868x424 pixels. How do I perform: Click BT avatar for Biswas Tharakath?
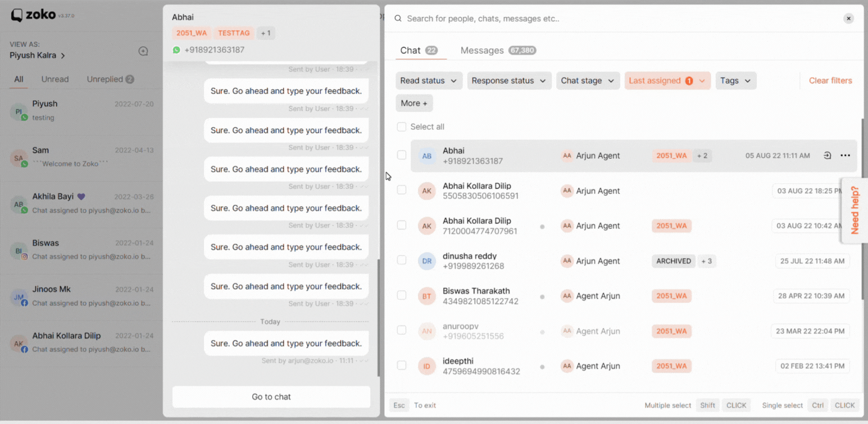tap(427, 296)
